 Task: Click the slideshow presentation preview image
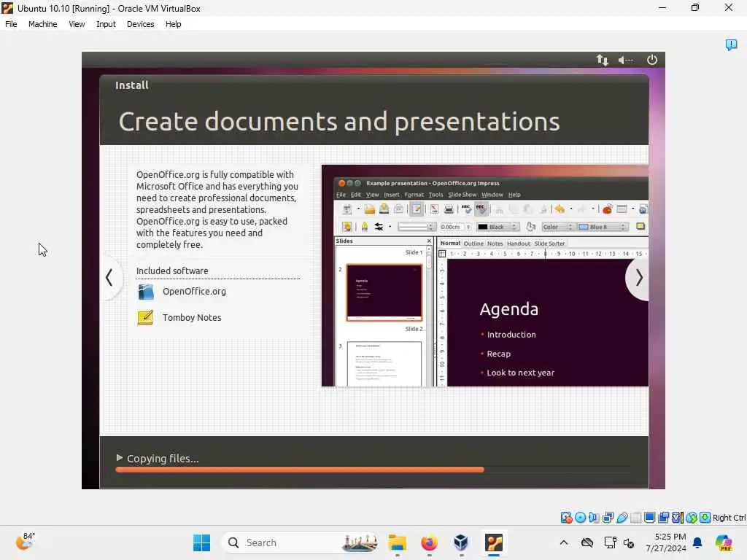pos(485,276)
